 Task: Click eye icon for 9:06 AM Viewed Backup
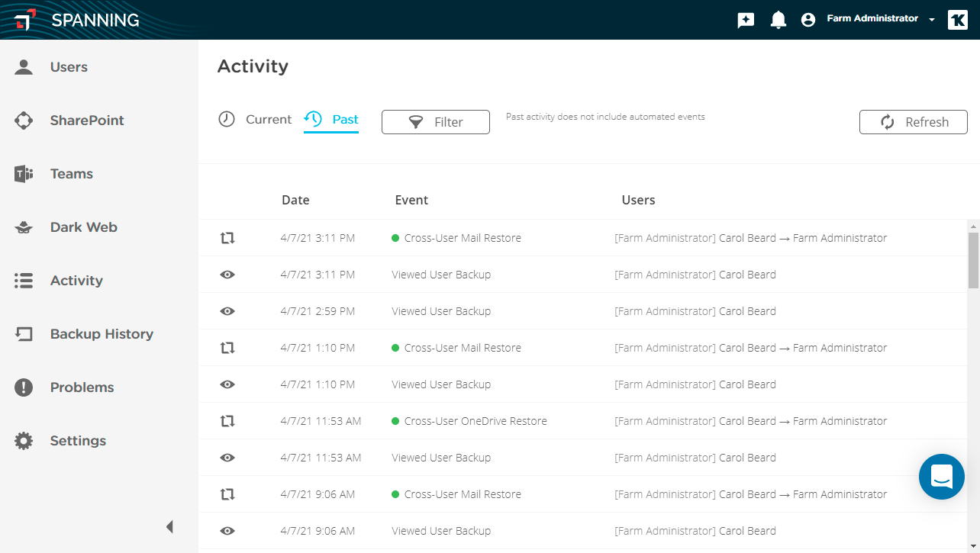tap(227, 531)
